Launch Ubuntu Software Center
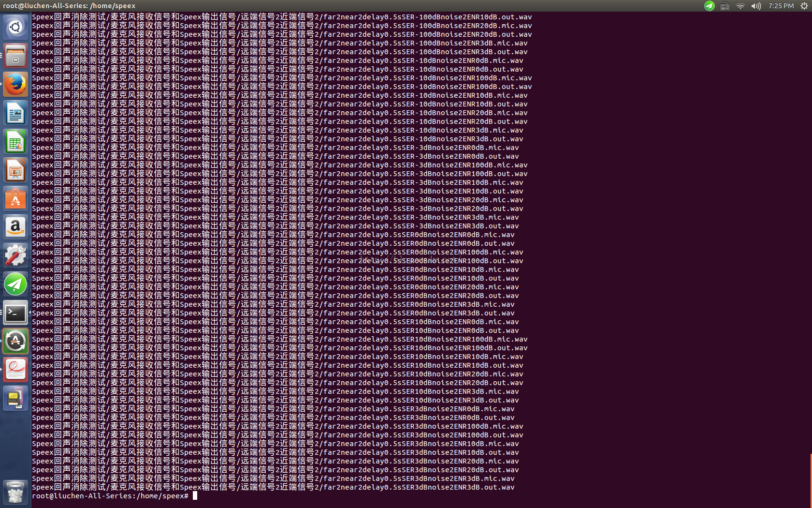 pyautogui.click(x=15, y=198)
